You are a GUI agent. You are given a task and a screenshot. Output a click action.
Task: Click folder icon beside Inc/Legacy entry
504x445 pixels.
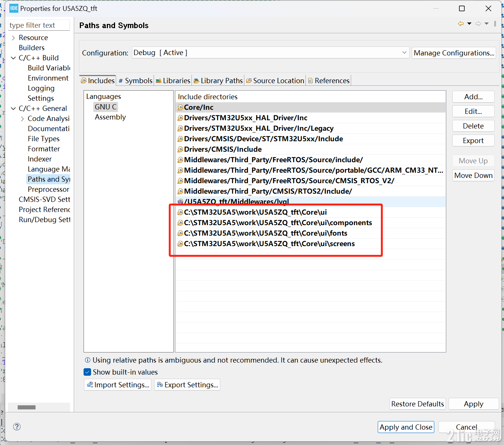click(x=180, y=128)
